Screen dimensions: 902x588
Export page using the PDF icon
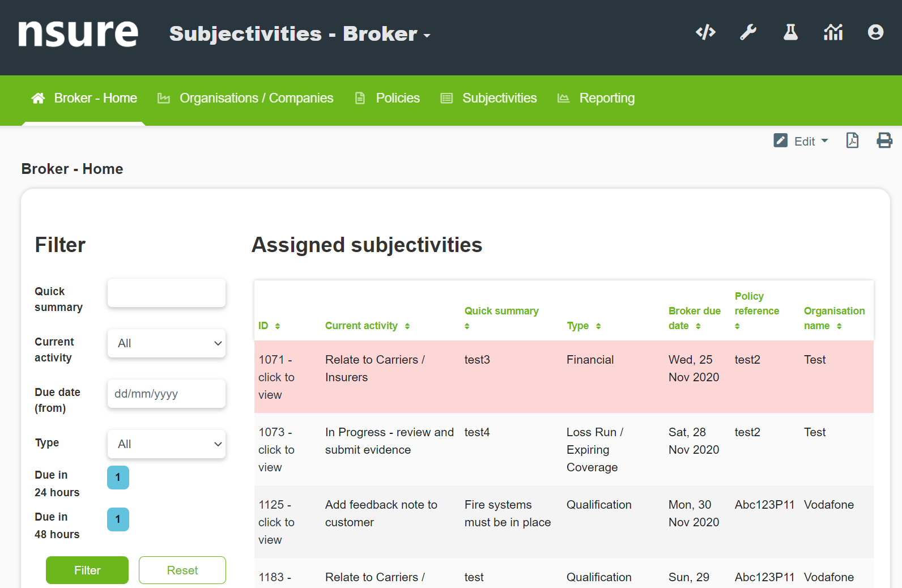coord(852,140)
